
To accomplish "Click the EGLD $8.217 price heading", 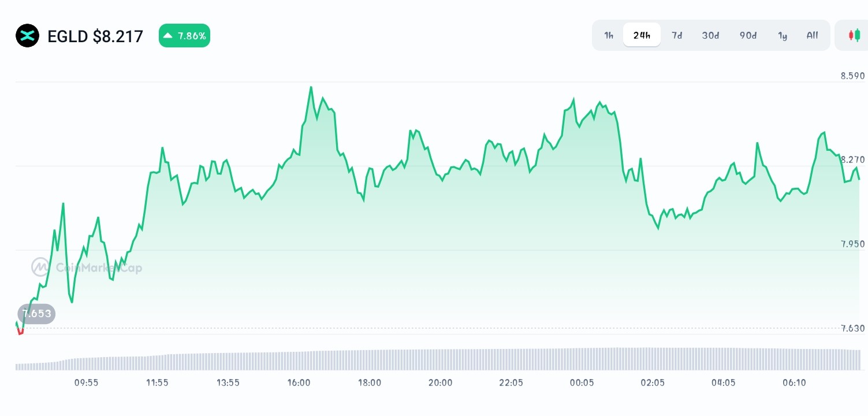I will click(x=95, y=36).
